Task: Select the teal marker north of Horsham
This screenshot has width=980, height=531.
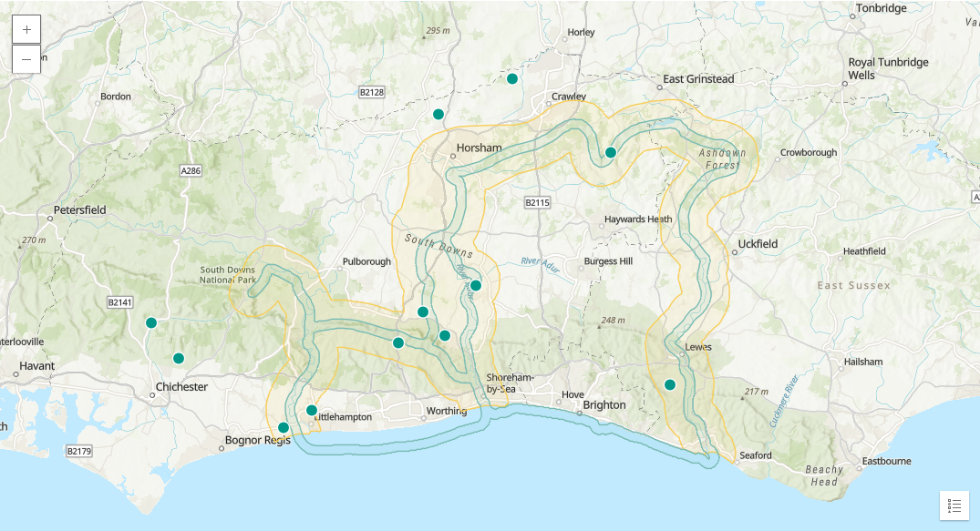Action: [x=438, y=115]
